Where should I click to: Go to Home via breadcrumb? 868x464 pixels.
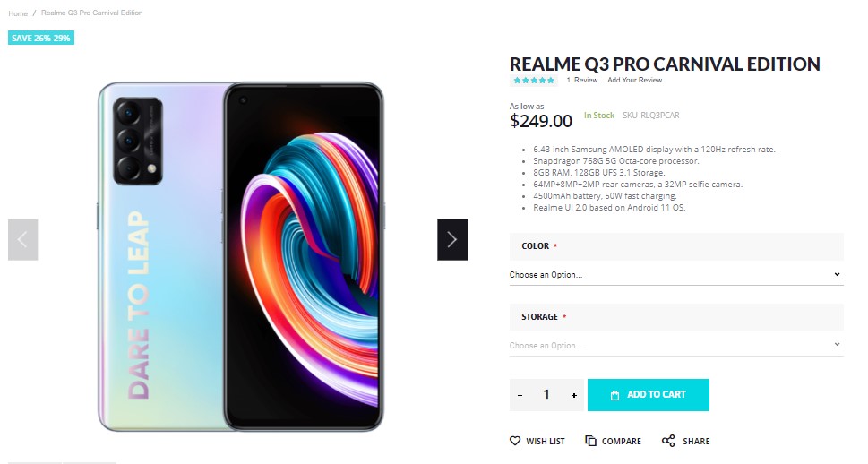click(18, 13)
